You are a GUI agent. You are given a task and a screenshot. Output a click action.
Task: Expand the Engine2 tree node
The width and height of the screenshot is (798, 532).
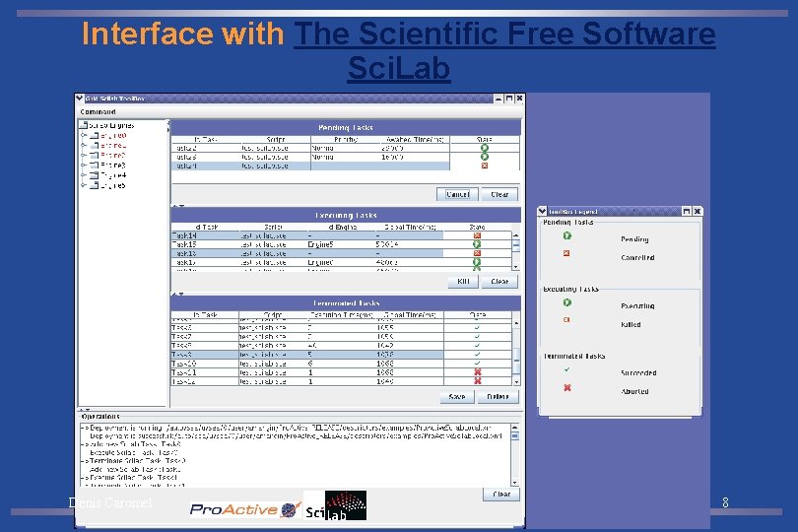click(x=84, y=156)
